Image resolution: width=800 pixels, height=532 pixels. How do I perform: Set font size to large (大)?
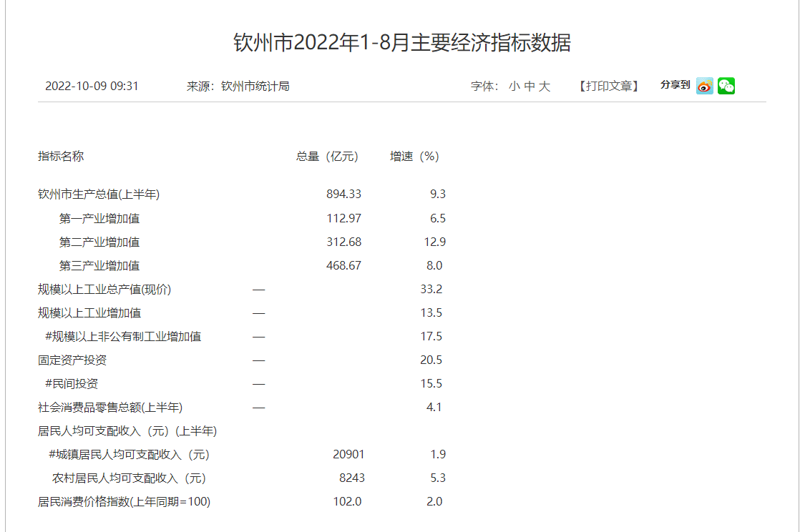(x=545, y=87)
